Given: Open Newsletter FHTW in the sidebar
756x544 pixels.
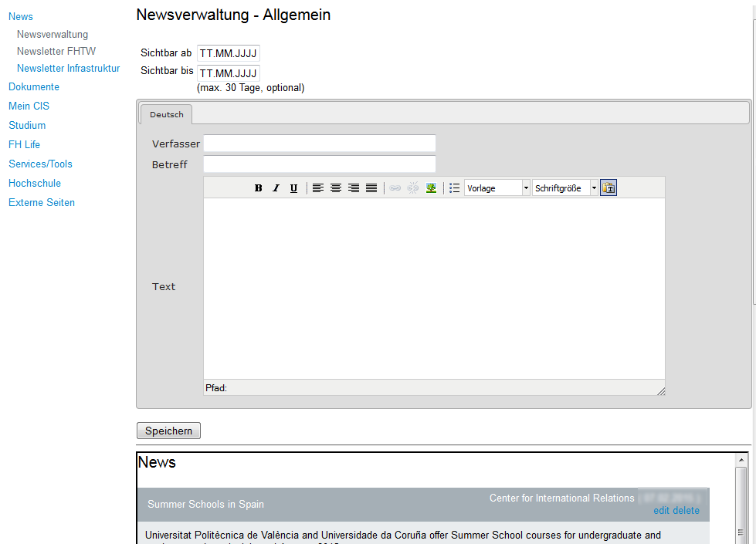Looking at the screenshot, I should 56,52.
